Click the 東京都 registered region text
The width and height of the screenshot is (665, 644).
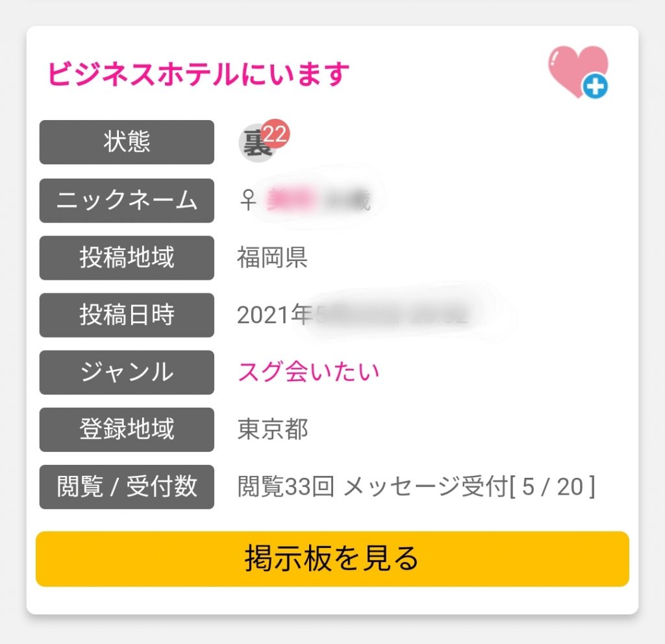(x=273, y=429)
